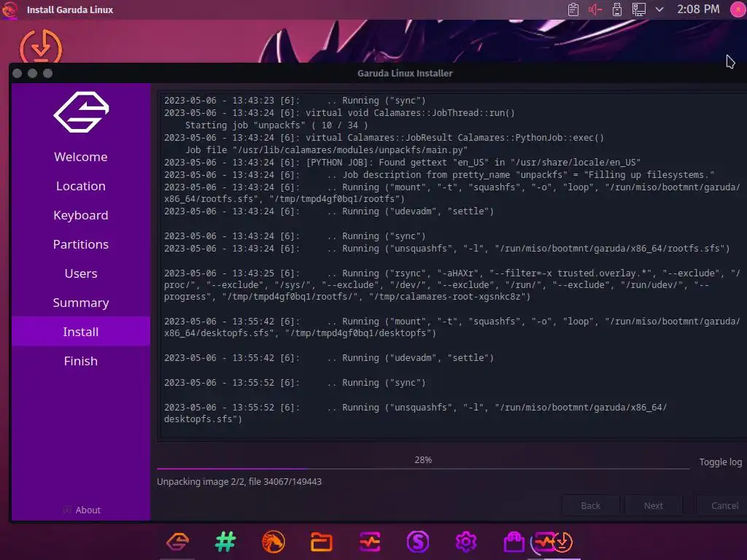The width and height of the screenshot is (747, 560).
Task: Open the red system monitor dock icon
Action: [x=370, y=542]
